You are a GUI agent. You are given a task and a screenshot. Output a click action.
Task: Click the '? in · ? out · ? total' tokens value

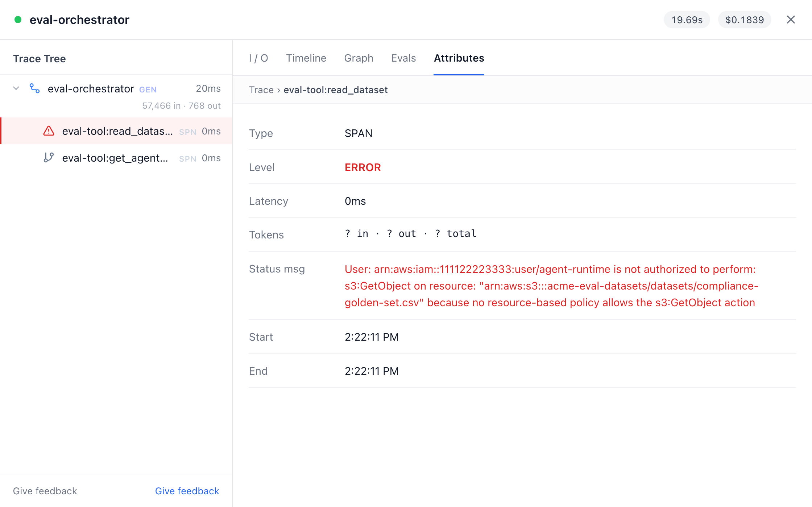pos(410,234)
